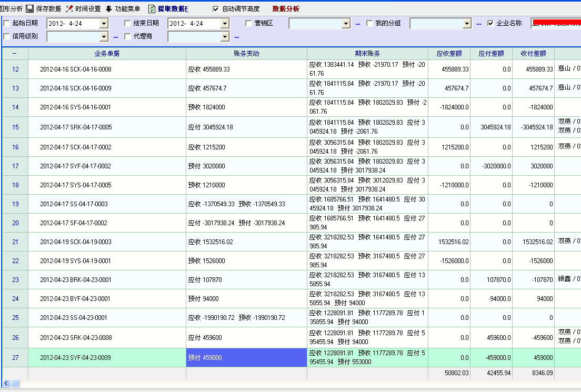Click the 保存数据 floppy disk icon
The height and width of the screenshot is (392, 581).
[x=29, y=9]
